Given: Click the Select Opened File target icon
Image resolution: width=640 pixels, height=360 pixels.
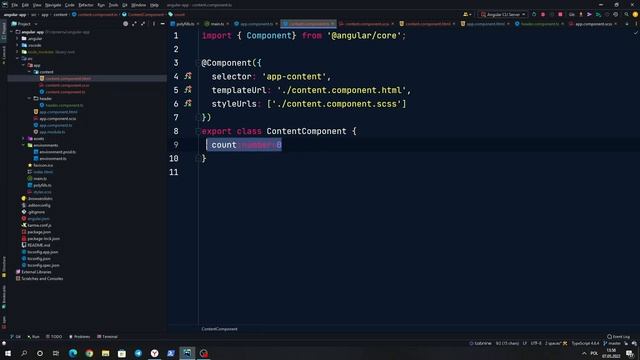Looking at the screenshot, I should 125,24.
